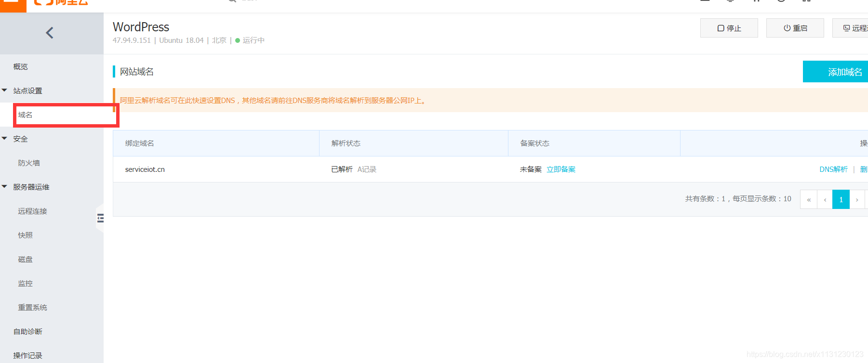Open 远程连接 in the sidebar
This screenshot has width=868, height=363.
pyautogui.click(x=32, y=211)
